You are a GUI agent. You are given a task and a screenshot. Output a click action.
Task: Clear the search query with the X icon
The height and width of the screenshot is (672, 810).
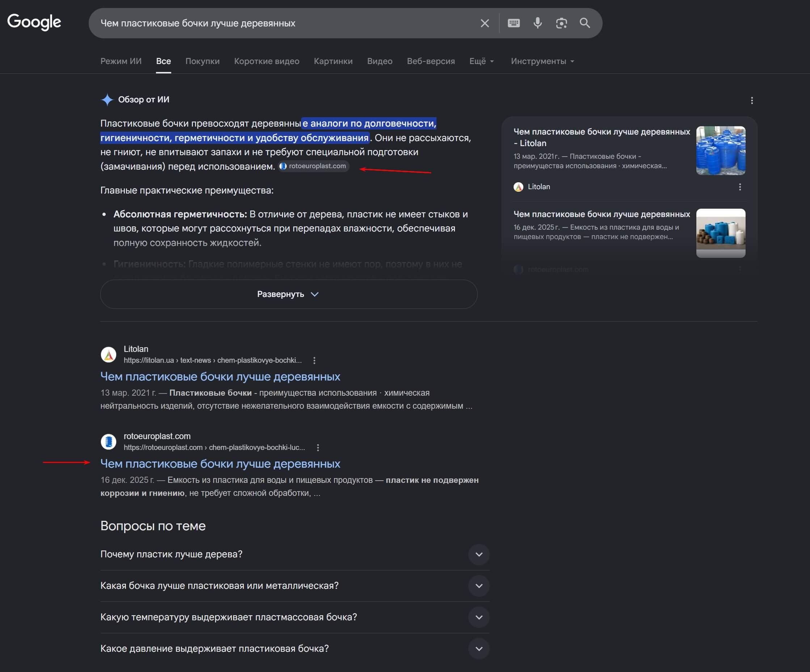point(485,23)
